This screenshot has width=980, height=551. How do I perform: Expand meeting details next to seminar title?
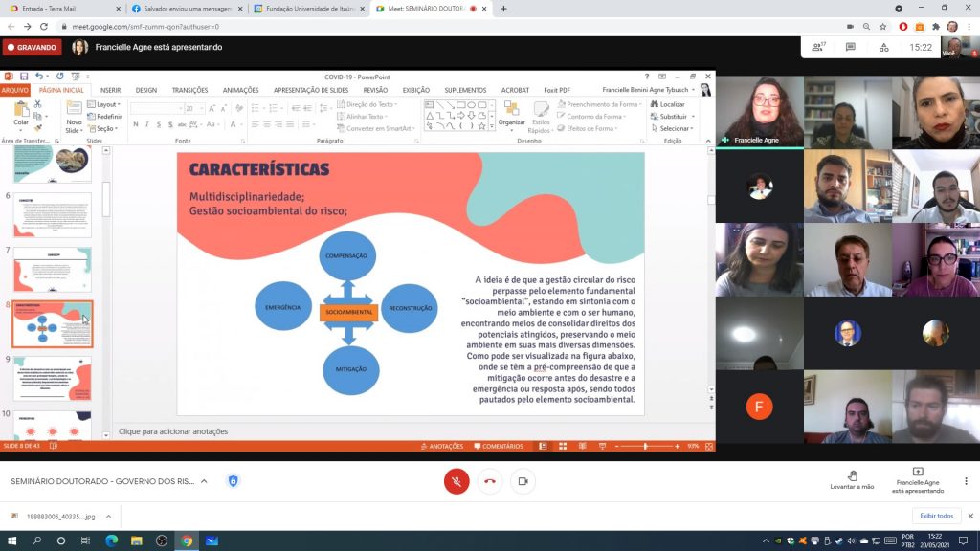(x=204, y=481)
